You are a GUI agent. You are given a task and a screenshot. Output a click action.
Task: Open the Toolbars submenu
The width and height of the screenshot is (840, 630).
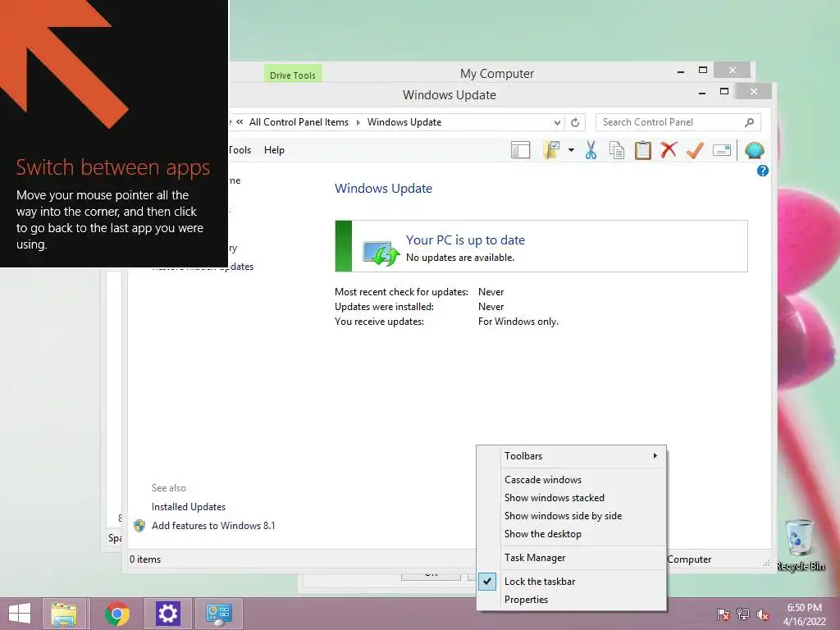click(571, 456)
